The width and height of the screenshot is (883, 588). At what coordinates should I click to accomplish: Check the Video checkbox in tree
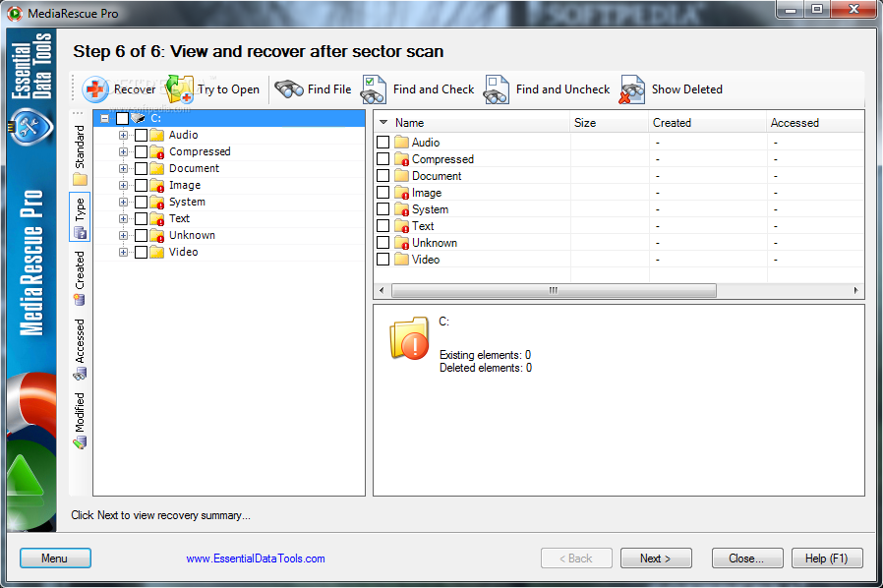tap(142, 252)
